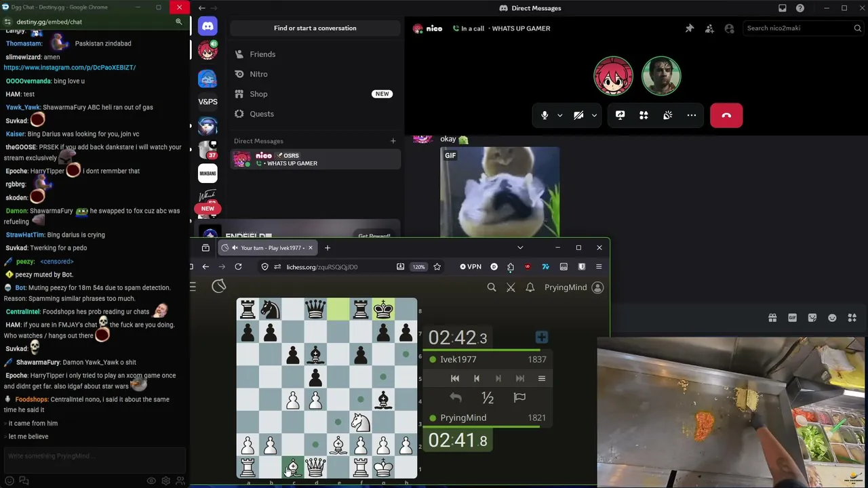
Task: Open apps launcher in Discord message bar
Action: (852, 318)
